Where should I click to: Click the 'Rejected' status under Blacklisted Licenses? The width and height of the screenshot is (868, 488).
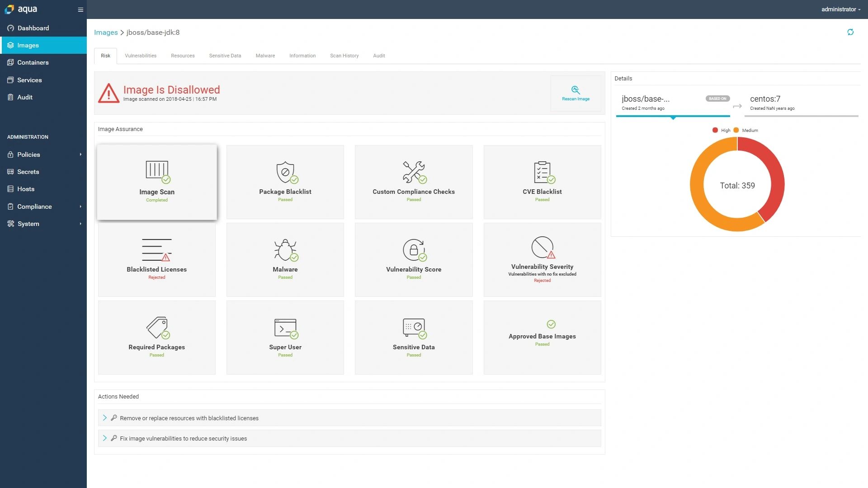(157, 277)
